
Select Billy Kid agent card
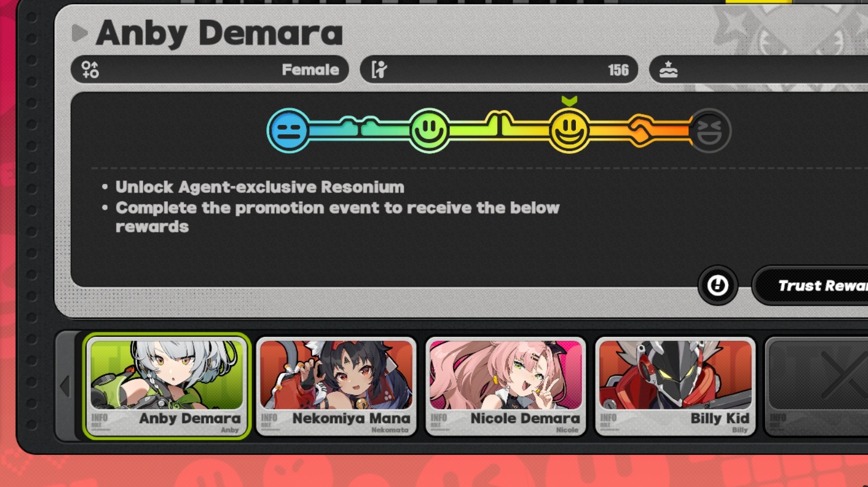pyautogui.click(x=675, y=386)
